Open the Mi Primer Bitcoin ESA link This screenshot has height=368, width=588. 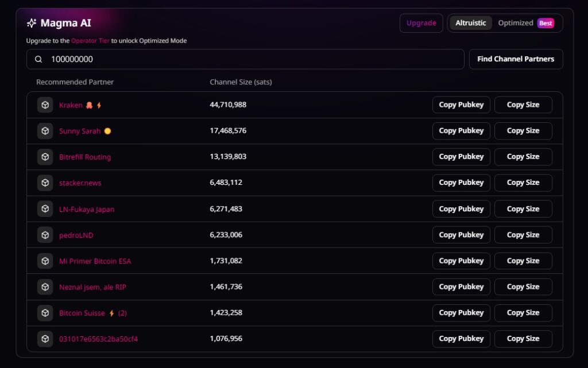tap(95, 261)
